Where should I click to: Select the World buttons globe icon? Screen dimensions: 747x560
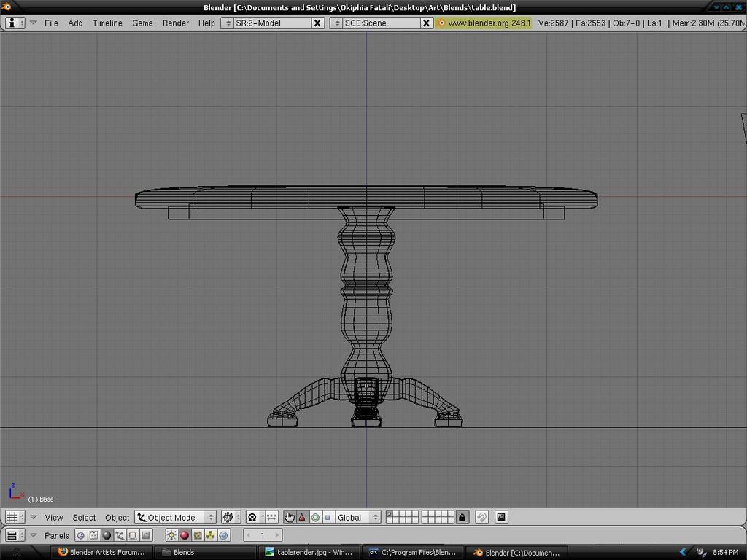pyautogui.click(x=223, y=536)
